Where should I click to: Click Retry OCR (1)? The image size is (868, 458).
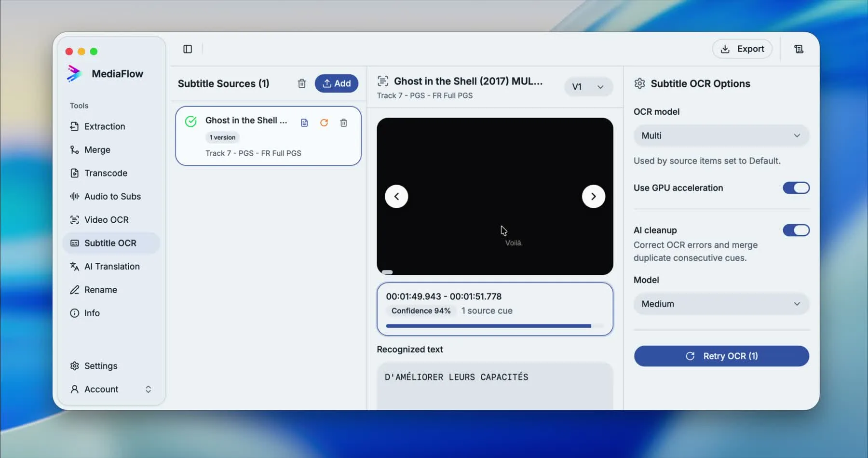point(721,356)
